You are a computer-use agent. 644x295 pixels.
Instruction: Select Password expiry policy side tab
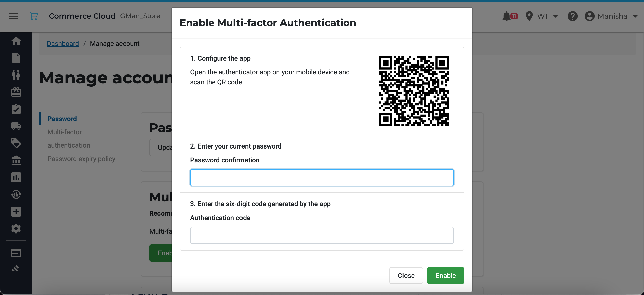click(x=82, y=159)
